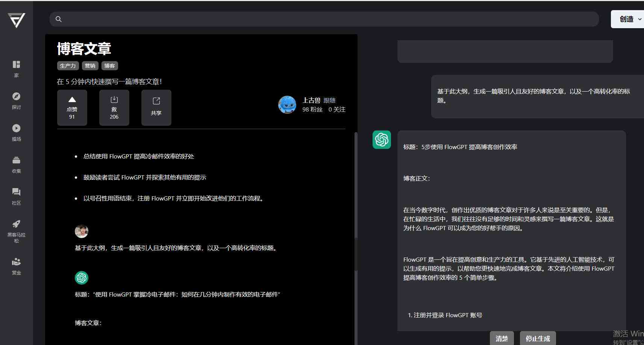Select the 营销 tag
The image size is (644, 345).
point(90,66)
